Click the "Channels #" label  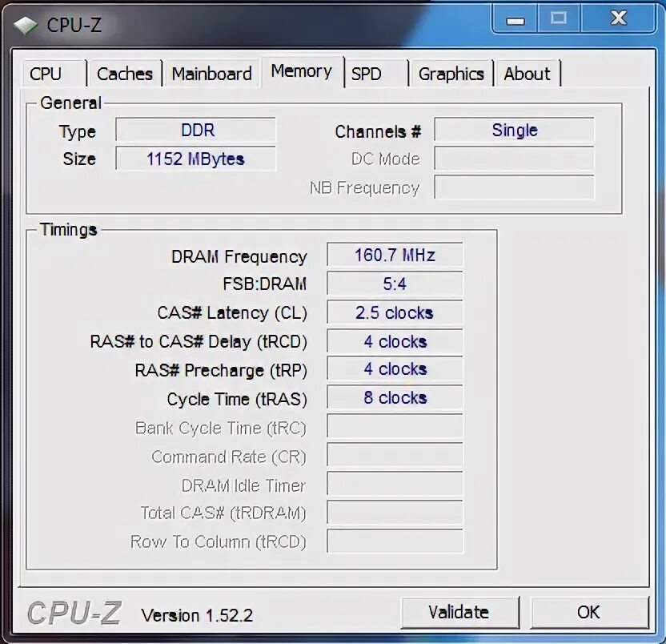click(x=378, y=132)
